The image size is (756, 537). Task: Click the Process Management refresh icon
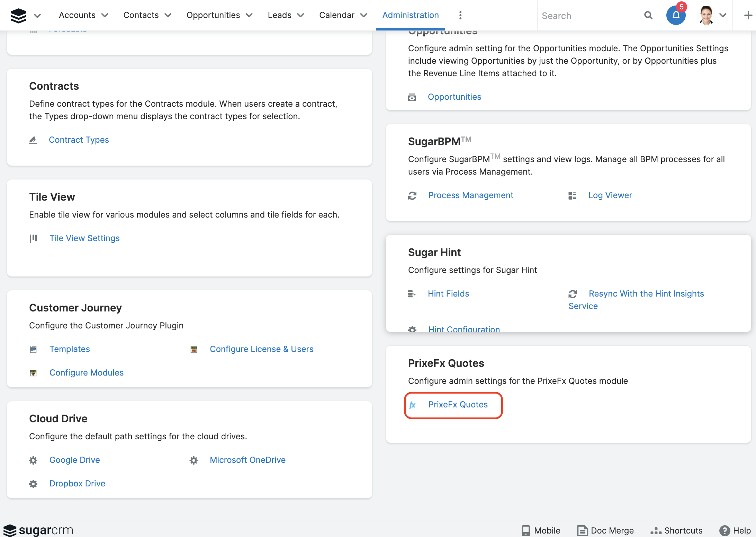coord(412,196)
